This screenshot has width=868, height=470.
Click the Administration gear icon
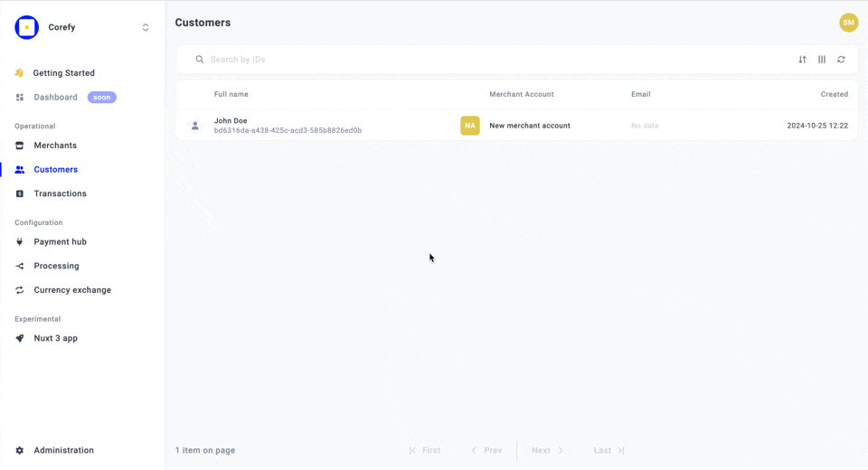pos(19,451)
